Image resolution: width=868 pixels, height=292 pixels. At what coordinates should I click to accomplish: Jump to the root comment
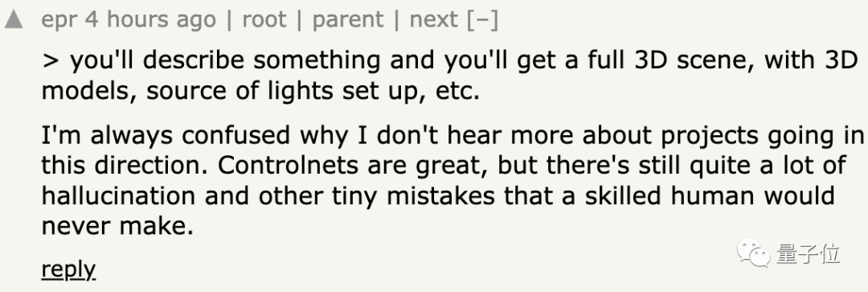click(264, 20)
